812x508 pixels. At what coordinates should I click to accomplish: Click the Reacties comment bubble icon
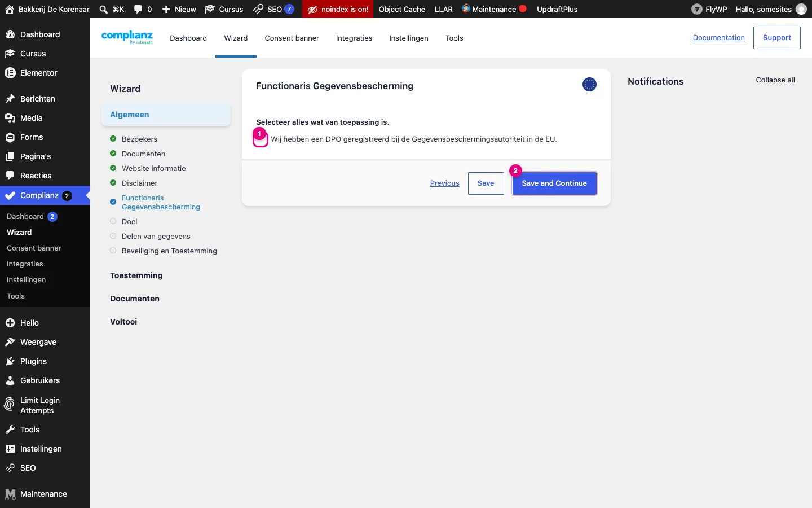10,176
